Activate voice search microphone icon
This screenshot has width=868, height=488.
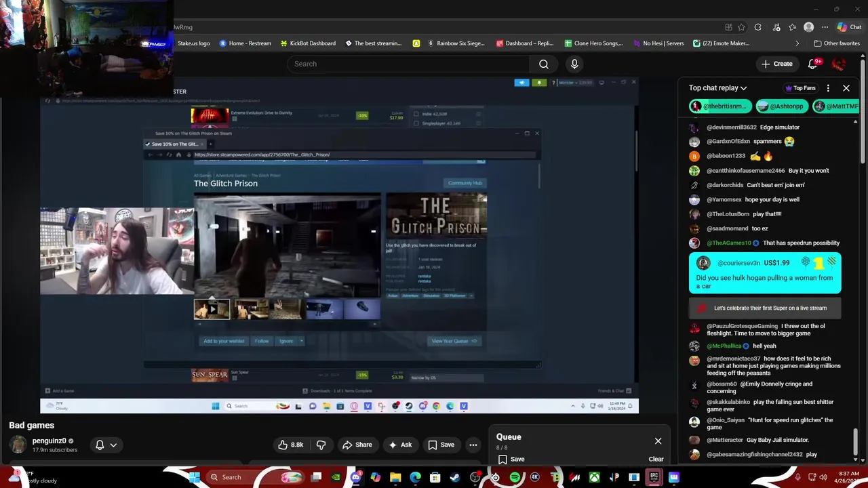[x=574, y=64]
